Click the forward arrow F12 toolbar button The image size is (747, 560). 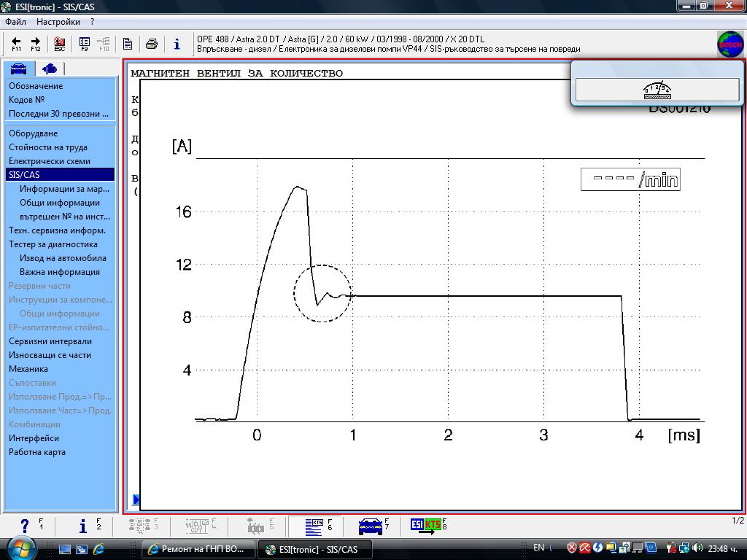36,44
